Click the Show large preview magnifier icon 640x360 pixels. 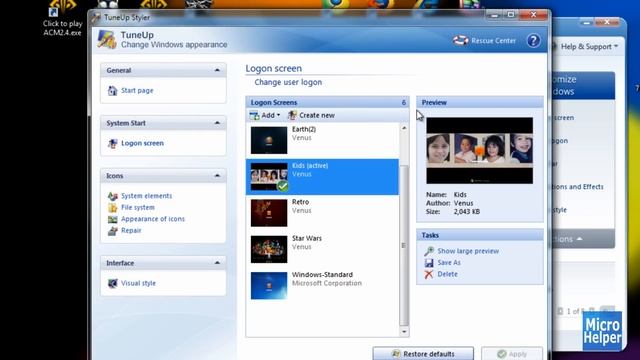pos(429,251)
